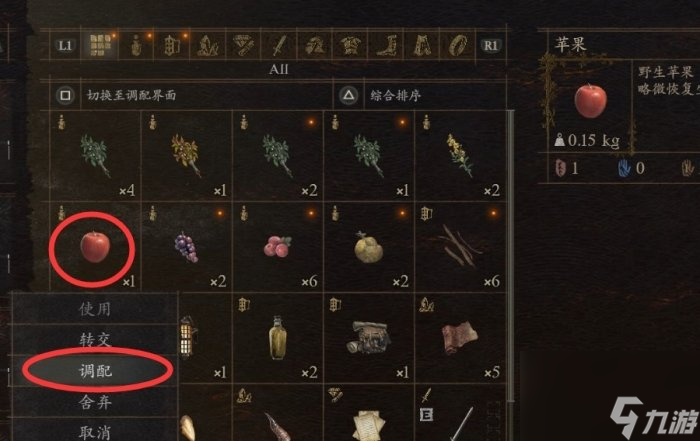Choose the yellow-green fruit item

[368, 247]
